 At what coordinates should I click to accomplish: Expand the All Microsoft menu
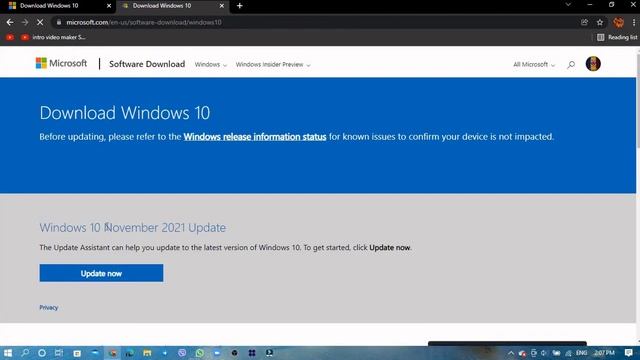tap(534, 64)
